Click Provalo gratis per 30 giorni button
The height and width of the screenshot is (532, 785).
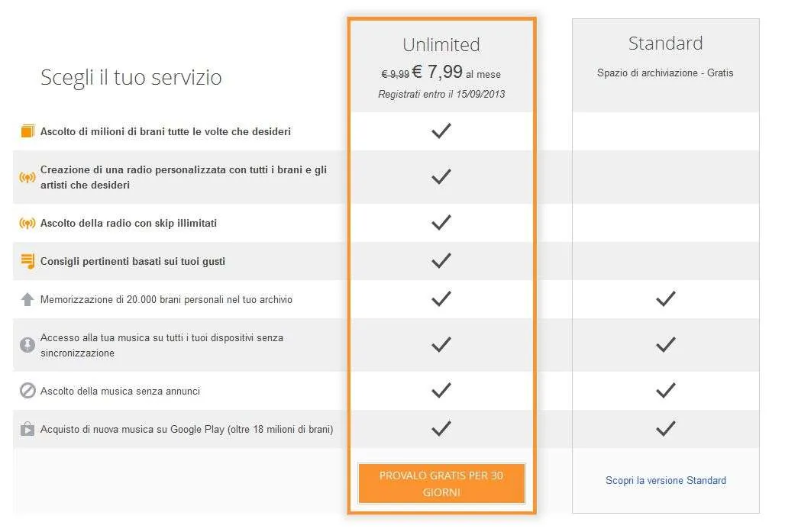(441, 483)
